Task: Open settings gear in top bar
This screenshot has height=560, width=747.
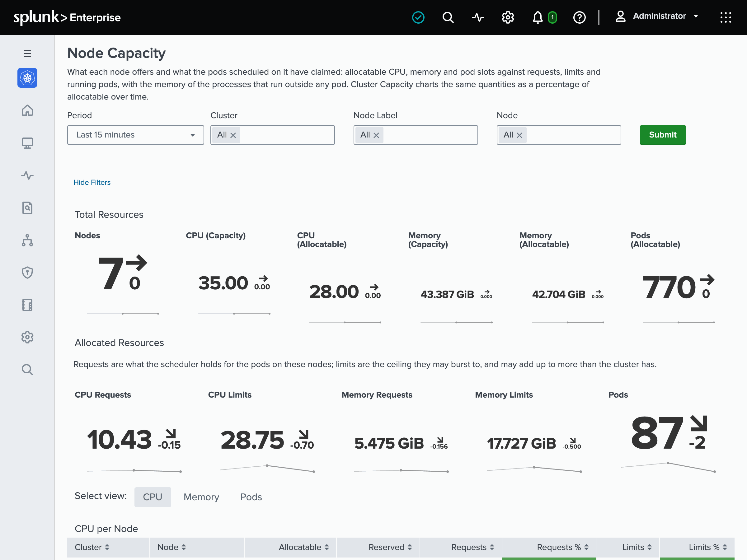Action: pyautogui.click(x=508, y=17)
